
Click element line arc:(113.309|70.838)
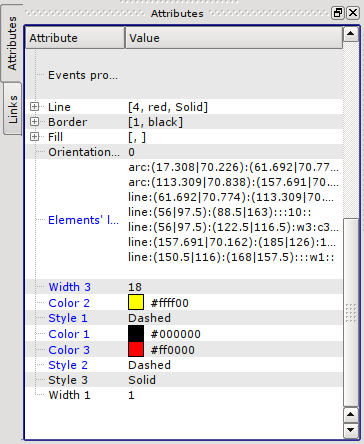[233, 182]
